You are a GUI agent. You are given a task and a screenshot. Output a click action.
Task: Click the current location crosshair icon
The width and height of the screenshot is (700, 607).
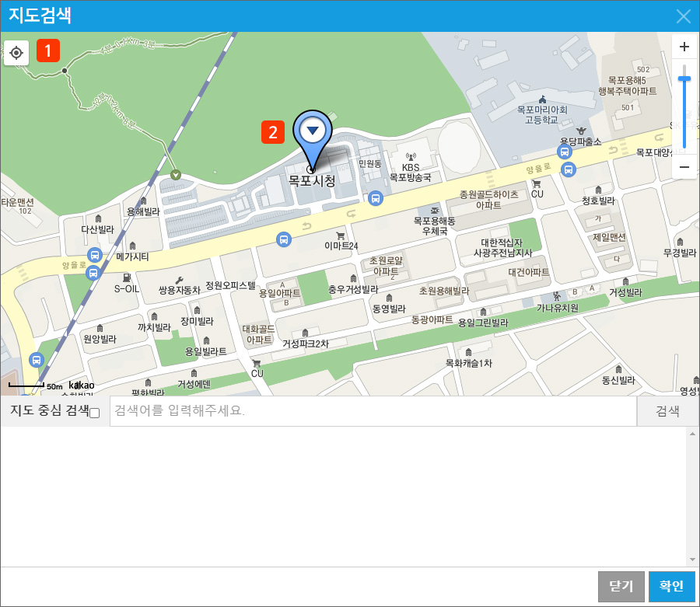click(16, 53)
